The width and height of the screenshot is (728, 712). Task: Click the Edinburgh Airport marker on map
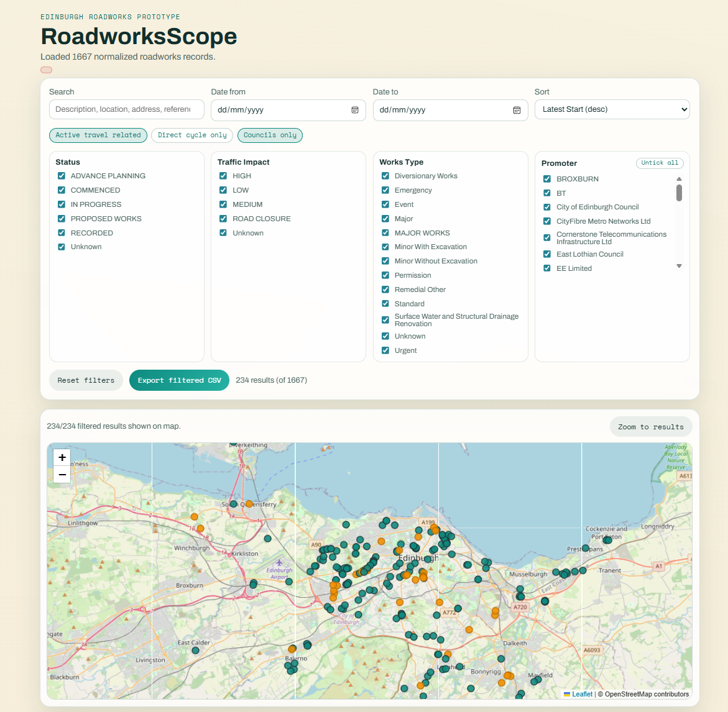point(279,564)
